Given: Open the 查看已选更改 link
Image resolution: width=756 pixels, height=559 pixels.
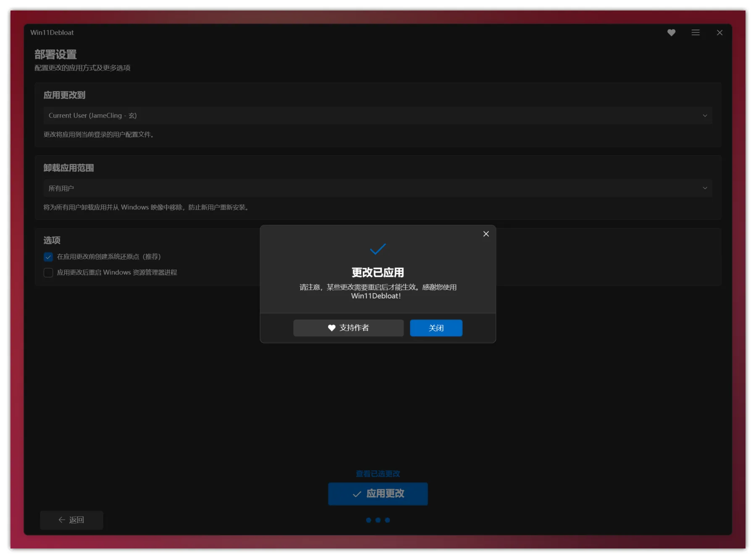Looking at the screenshot, I should [x=378, y=474].
